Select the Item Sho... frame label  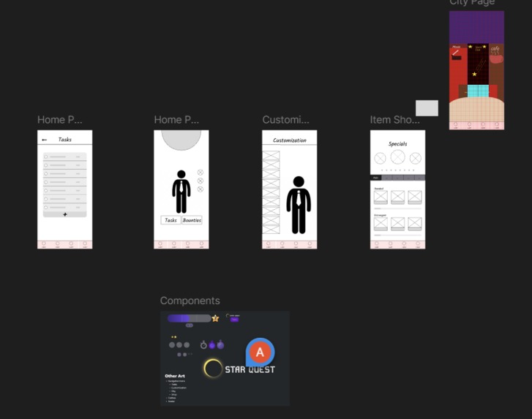(395, 120)
